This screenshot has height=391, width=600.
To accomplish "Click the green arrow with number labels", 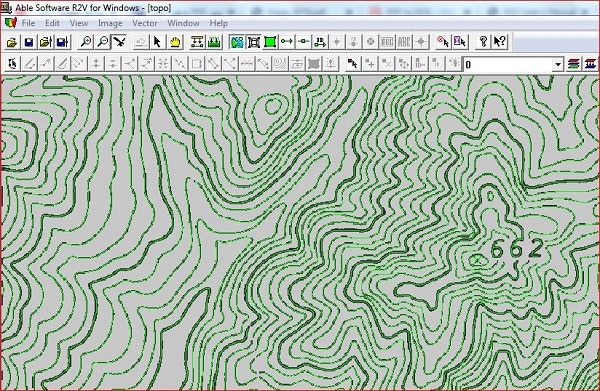I will (320, 42).
